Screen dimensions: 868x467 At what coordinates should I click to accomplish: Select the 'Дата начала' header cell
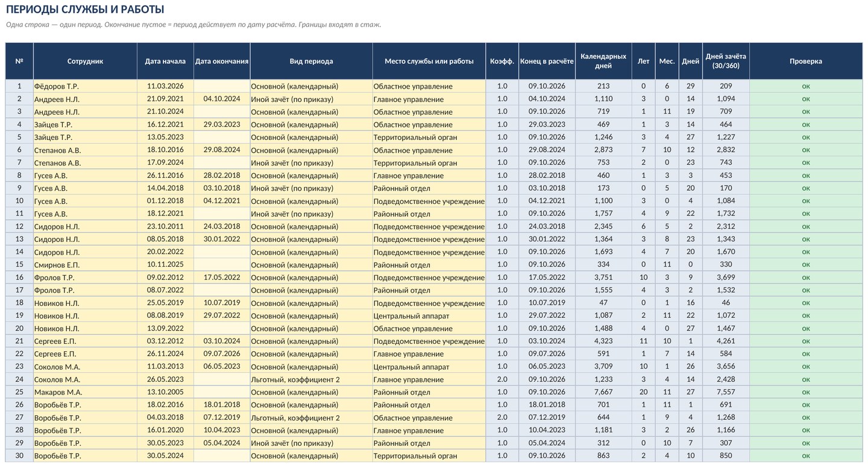[x=165, y=61]
